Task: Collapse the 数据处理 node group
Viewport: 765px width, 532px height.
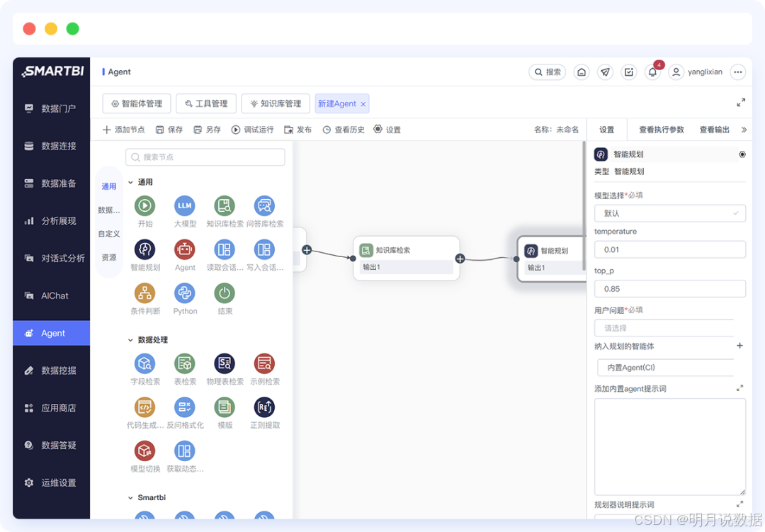Action: [130, 340]
